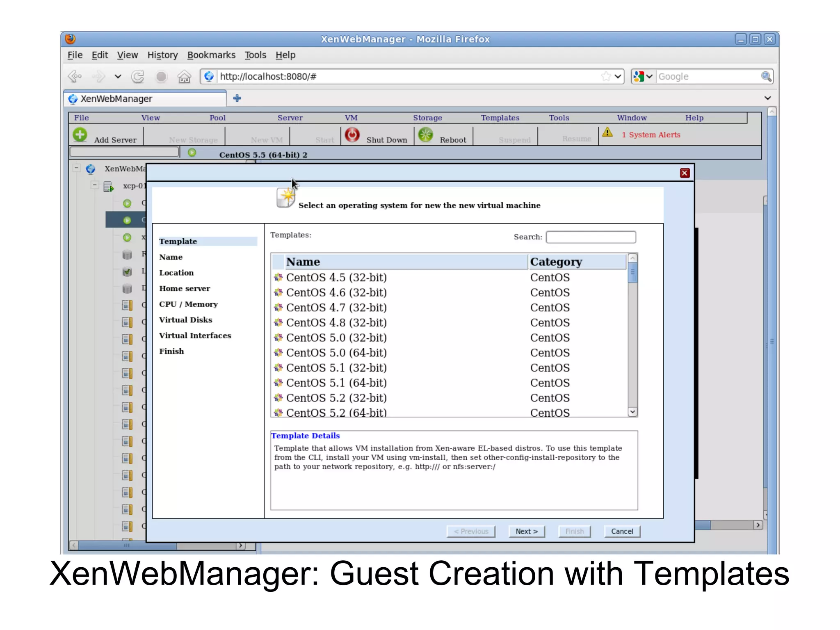
Task: Click the new VM wizard star icon
Action: pos(286,197)
